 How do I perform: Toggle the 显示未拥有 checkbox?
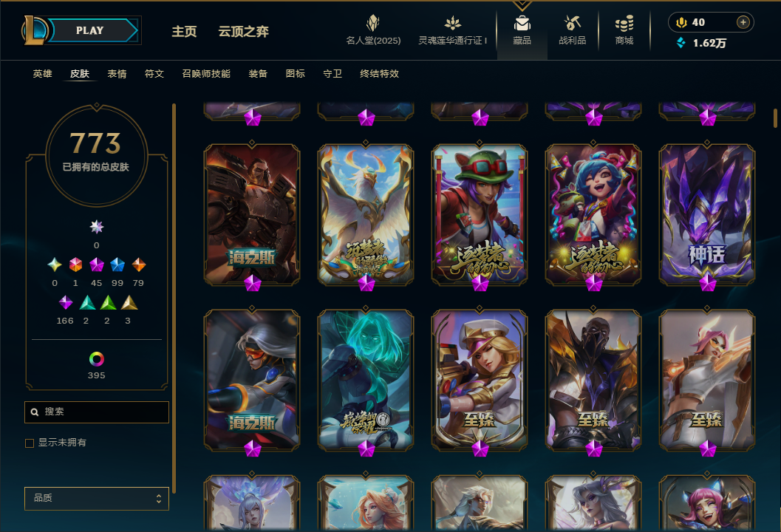(x=30, y=443)
